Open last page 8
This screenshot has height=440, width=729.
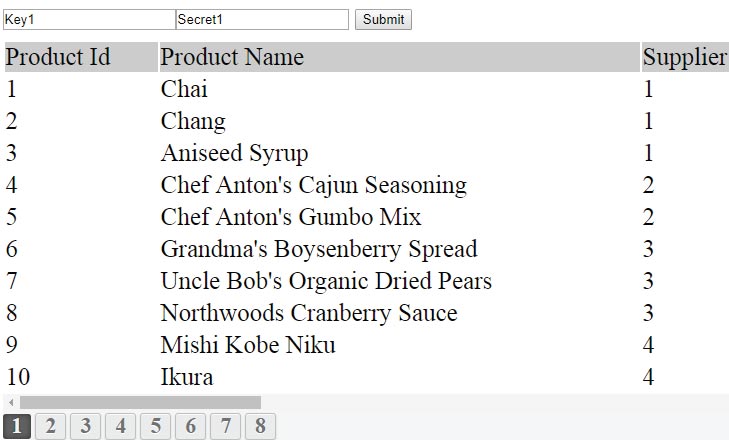click(x=260, y=426)
